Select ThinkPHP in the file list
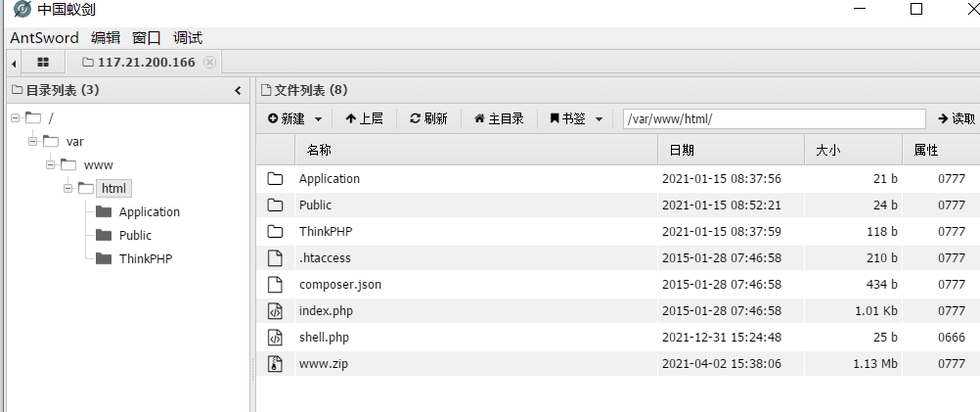980x412 pixels. [x=326, y=231]
